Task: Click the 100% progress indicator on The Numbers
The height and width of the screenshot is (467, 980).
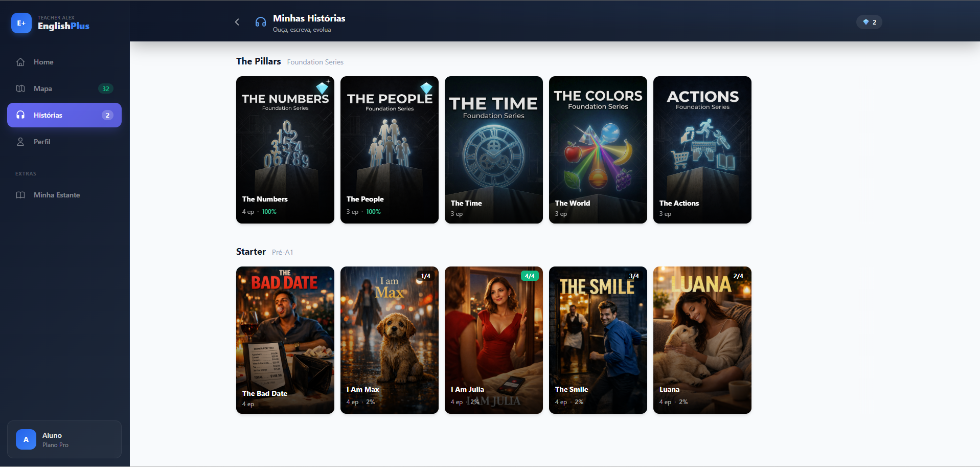Action: pos(269,211)
